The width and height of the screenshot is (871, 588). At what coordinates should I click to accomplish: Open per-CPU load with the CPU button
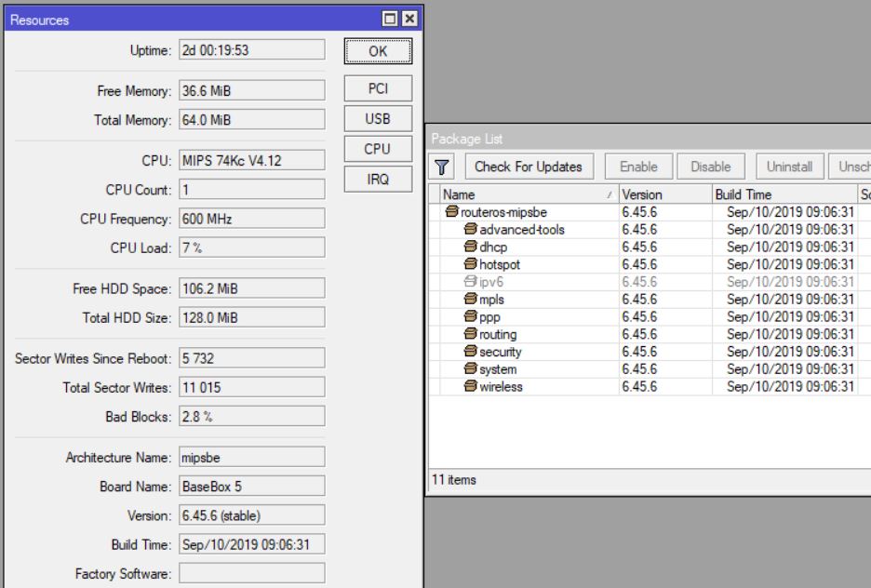pos(378,149)
